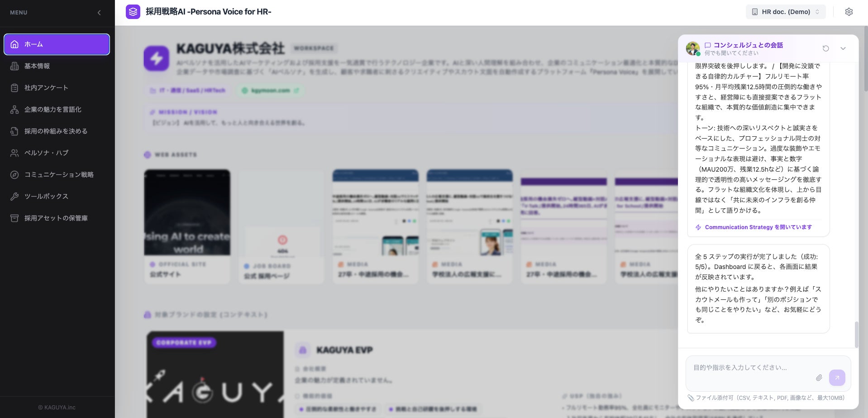
Task: Open 採用アセットの保管庫 in the sidebar
Action: [57, 218]
